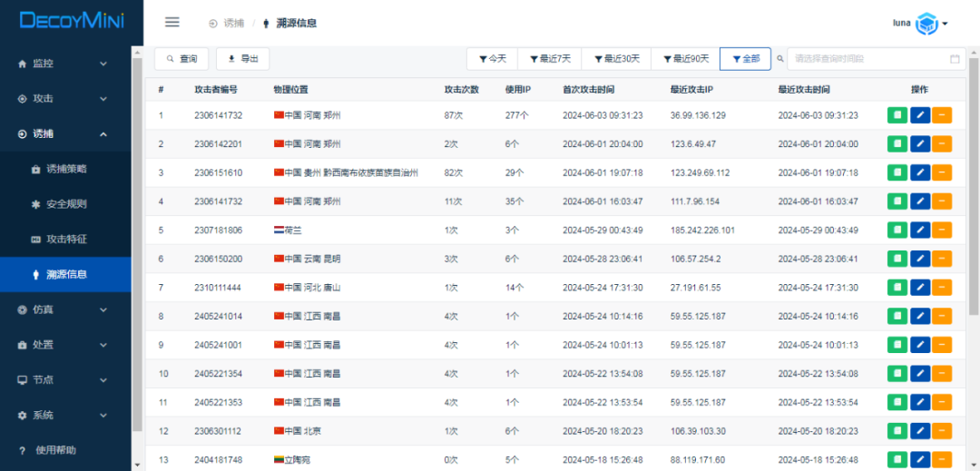Click the 查询 search button
Viewport: 980px width, 471px height.
pyautogui.click(x=181, y=59)
